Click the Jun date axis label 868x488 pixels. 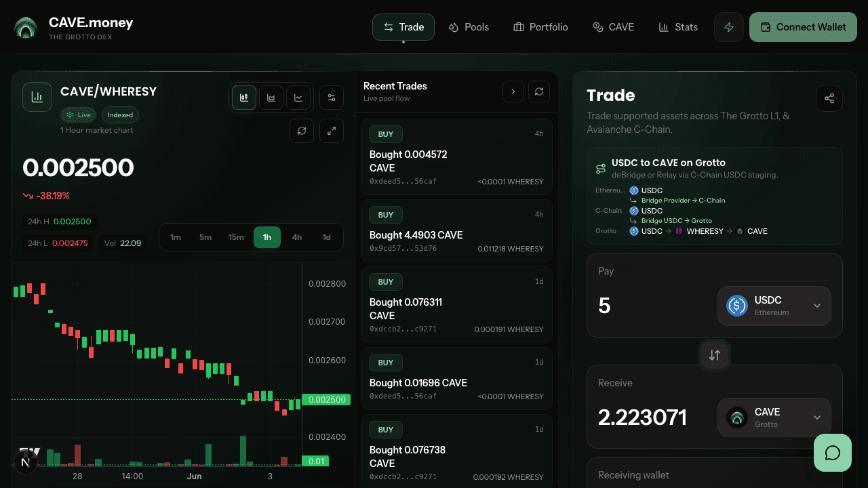click(x=195, y=476)
